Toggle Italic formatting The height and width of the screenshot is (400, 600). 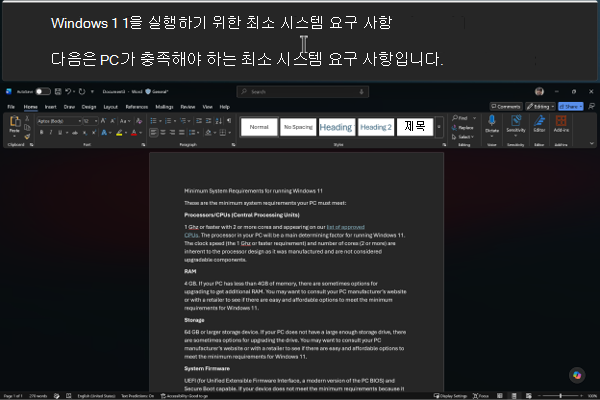coord(51,133)
